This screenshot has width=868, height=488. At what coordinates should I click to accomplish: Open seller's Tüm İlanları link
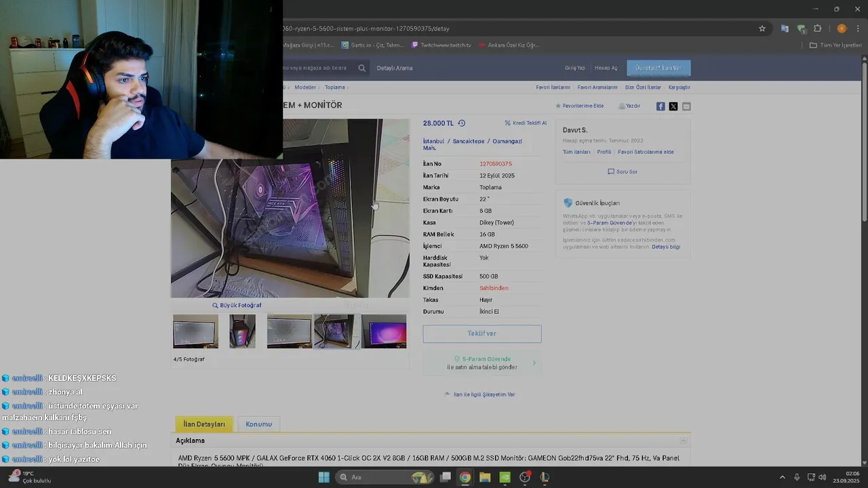(576, 152)
